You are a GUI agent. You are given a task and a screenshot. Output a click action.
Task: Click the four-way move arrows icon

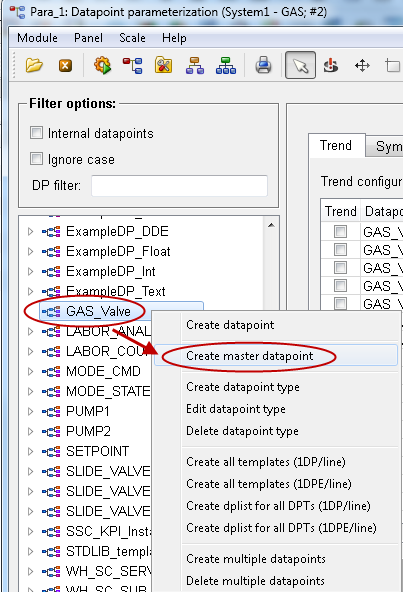click(x=362, y=66)
